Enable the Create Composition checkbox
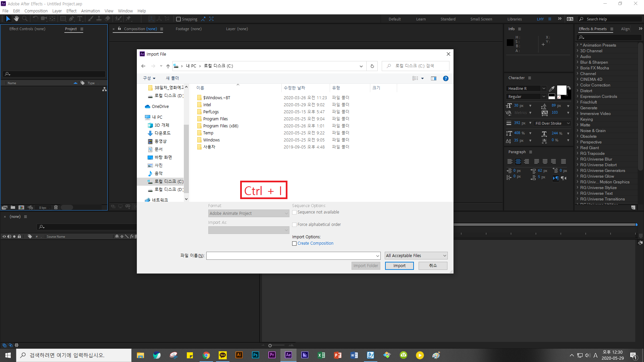This screenshot has width=644, height=362. tap(294, 244)
